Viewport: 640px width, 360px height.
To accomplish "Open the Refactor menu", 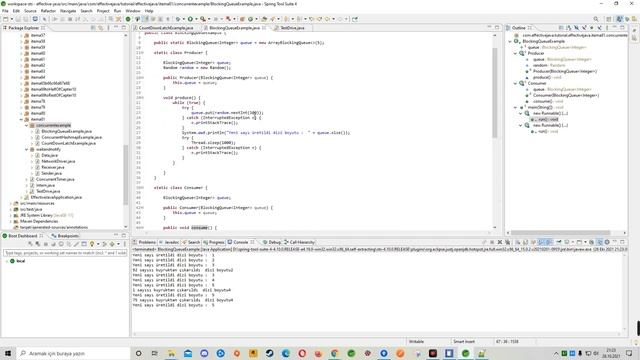I will coord(48,11).
